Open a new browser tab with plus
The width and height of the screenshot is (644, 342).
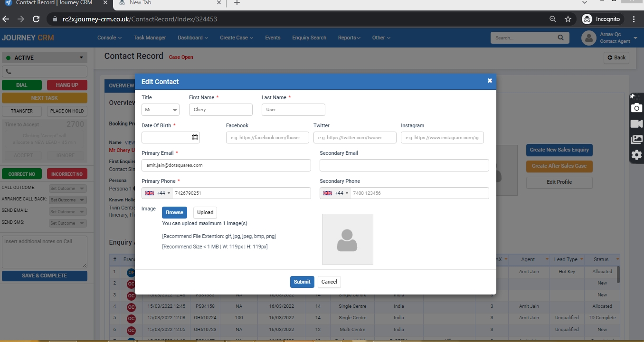tap(237, 3)
